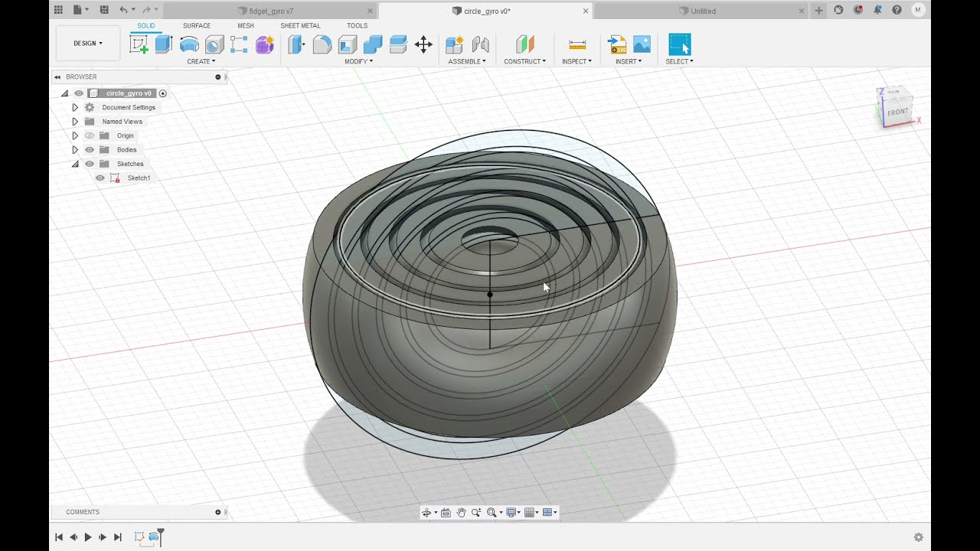Screen dimensions: 980x551
Task: Select the Split Body tool
Action: [x=398, y=44]
